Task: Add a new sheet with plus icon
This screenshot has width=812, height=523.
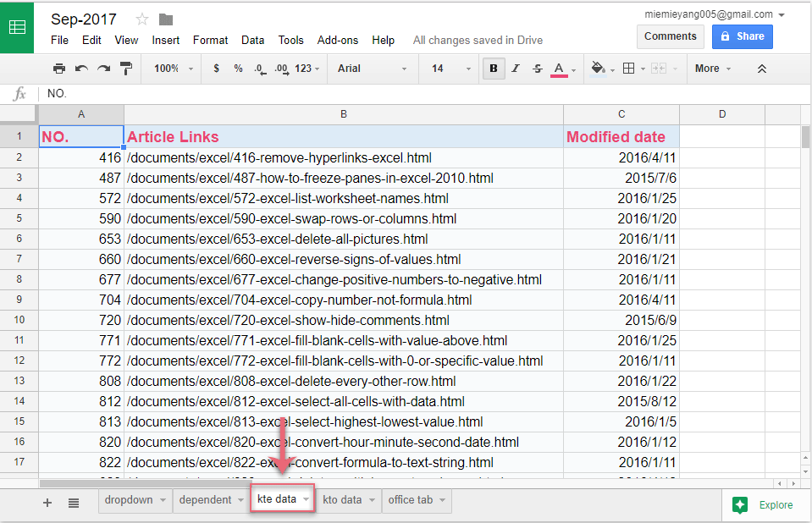Action: click(47, 502)
